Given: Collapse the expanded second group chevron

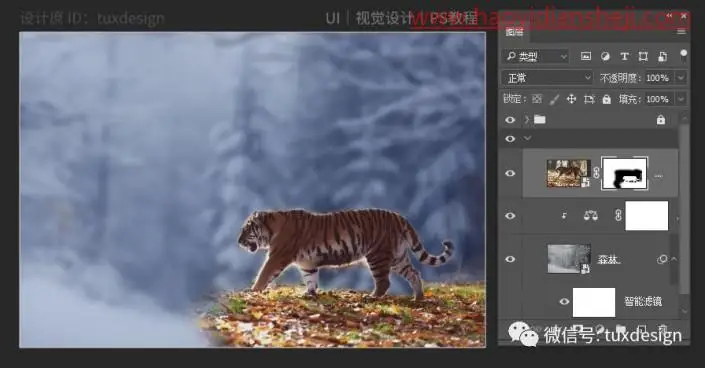Looking at the screenshot, I should [x=527, y=138].
